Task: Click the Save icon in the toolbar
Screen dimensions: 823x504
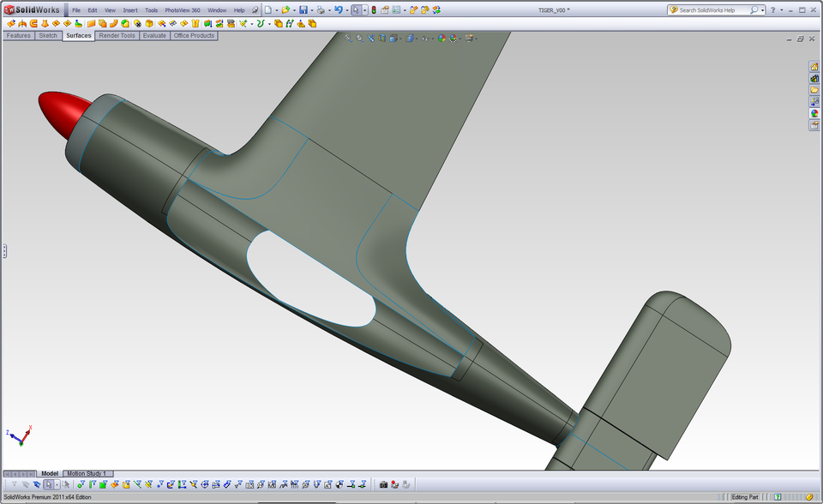Action: 303,9
